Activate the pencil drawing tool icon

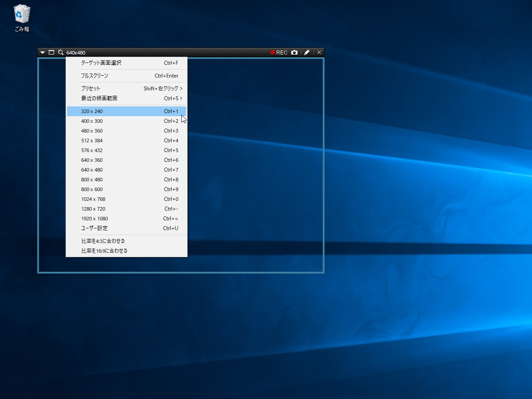(x=307, y=52)
